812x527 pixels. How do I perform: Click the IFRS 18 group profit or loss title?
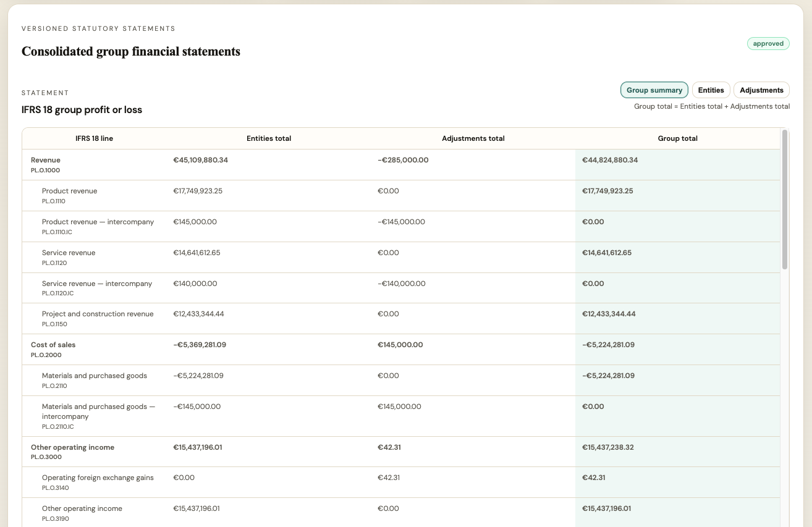point(82,110)
